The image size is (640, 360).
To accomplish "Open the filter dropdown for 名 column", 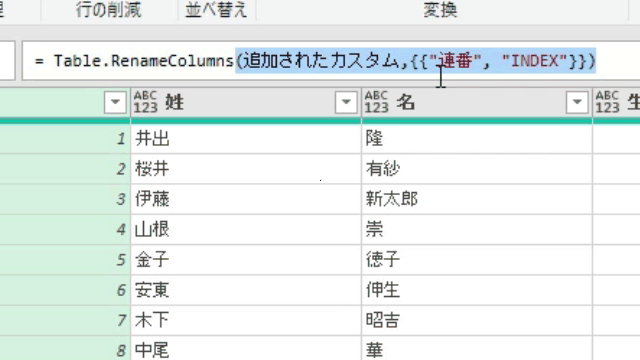I will (577, 102).
